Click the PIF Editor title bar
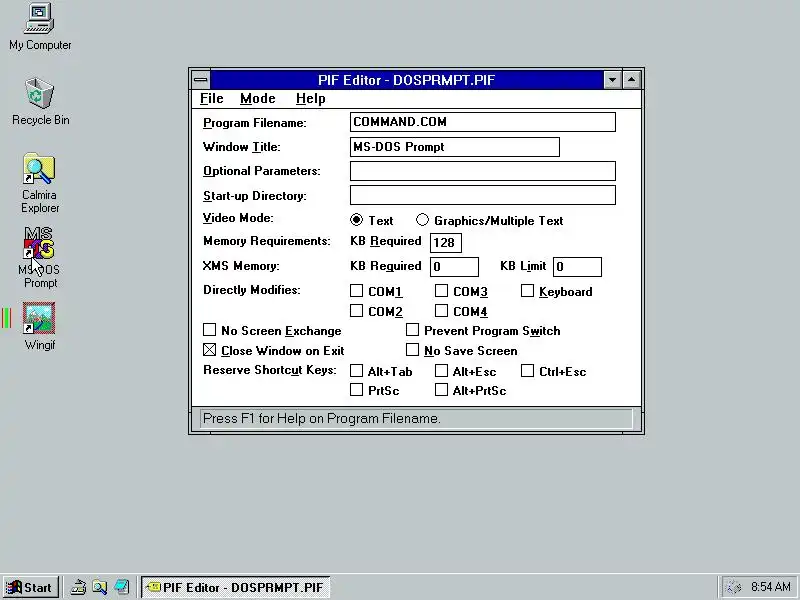The width and height of the screenshot is (800, 600). tap(407, 80)
